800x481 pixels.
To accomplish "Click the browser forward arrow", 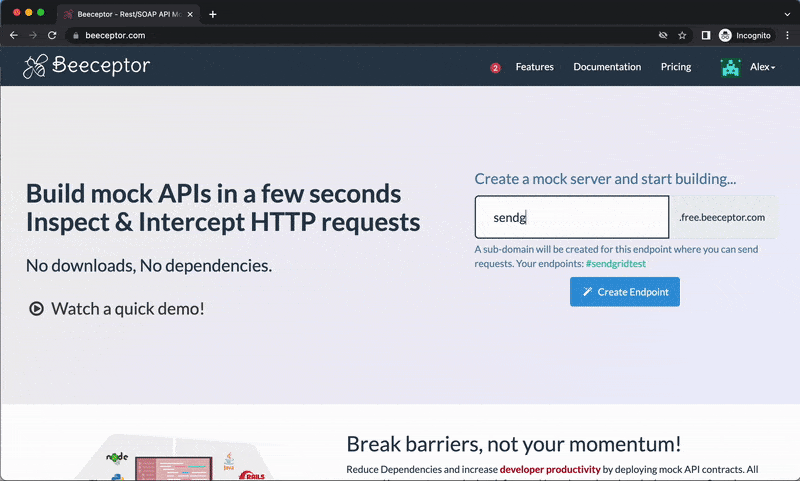I will [33, 35].
